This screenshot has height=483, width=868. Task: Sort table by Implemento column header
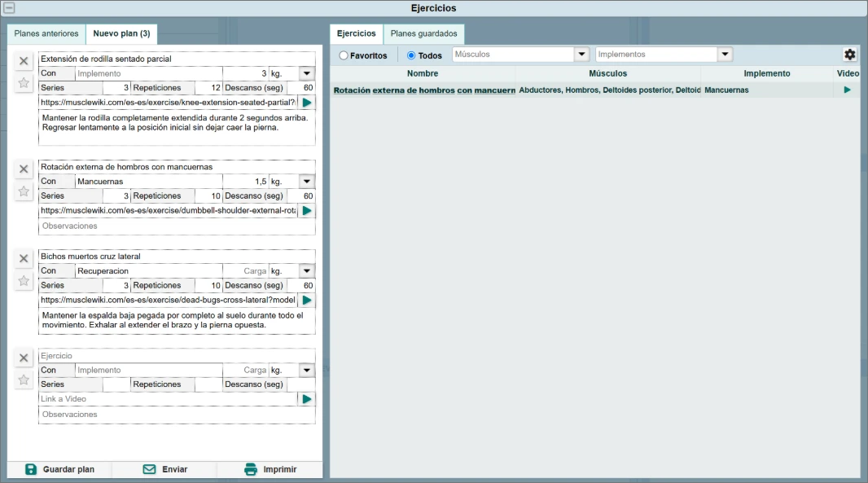click(x=767, y=73)
